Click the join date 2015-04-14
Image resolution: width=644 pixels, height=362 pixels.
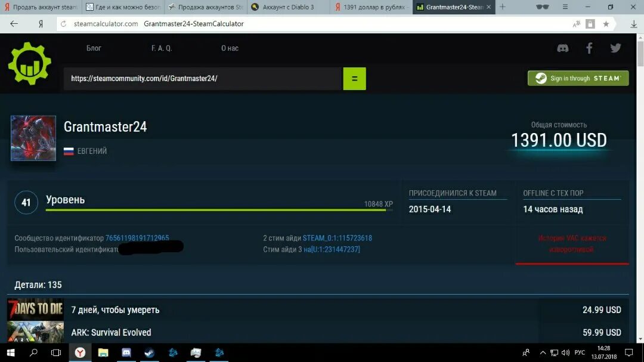click(429, 209)
